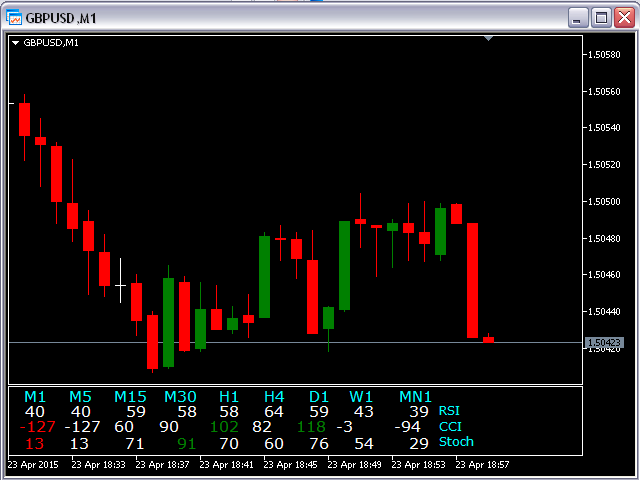This screenshot has height=480, width=640.
Task: Click the M1 timeframe header
Action: click(35, 397)
